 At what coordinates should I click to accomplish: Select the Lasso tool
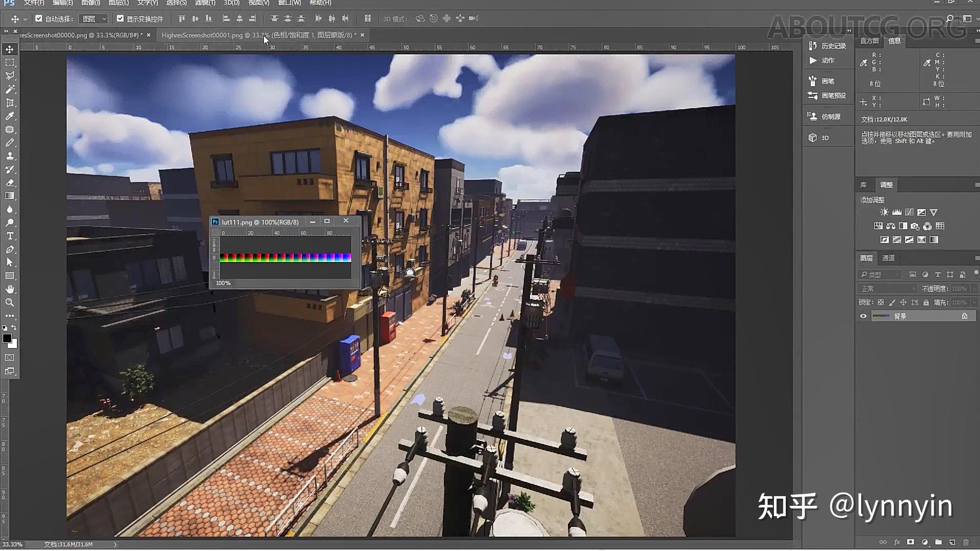(10, 76)
